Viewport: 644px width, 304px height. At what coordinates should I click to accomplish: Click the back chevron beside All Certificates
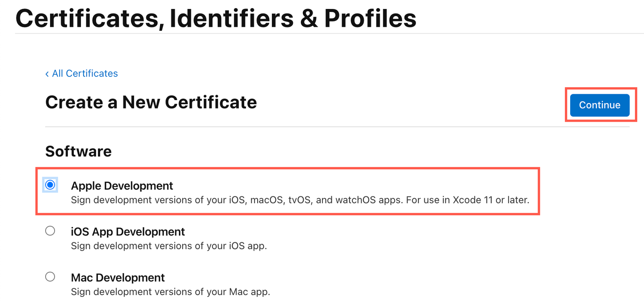47,74
